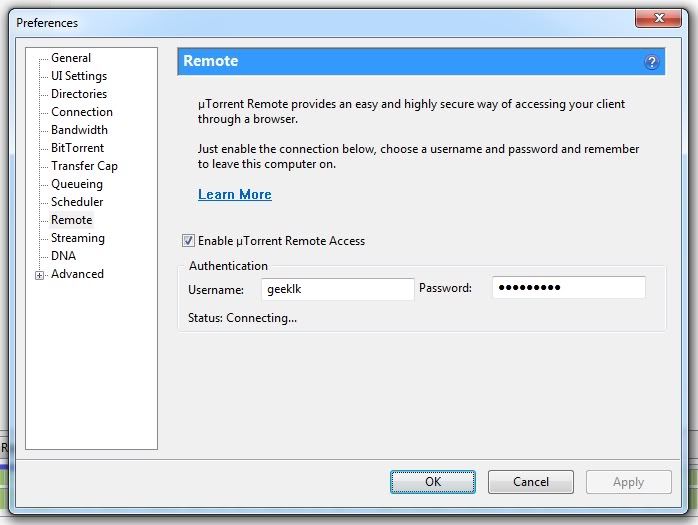698x525 pixels.
Task: Open the Advanced preferences page
Action: point(77,274)
